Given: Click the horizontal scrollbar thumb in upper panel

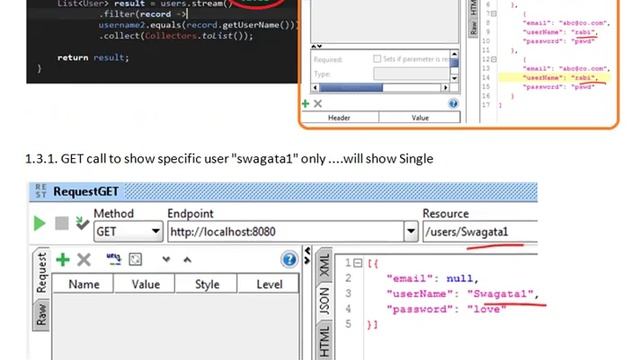Looking at the screenshot, I should 351,88.
